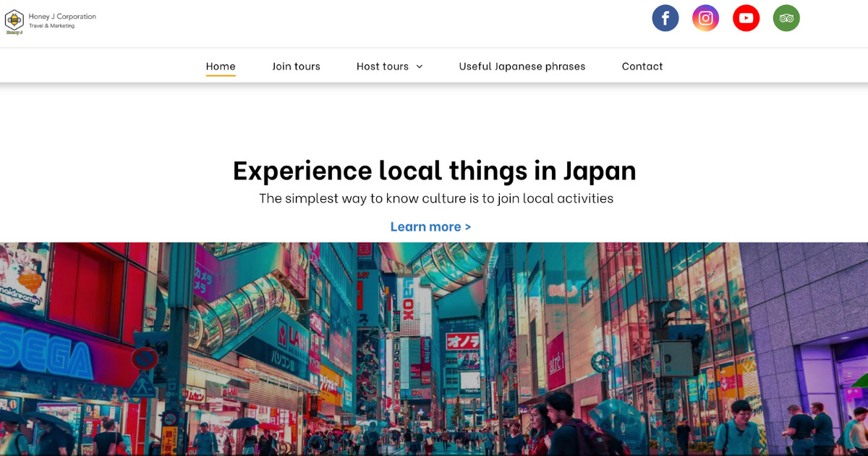Open Useful Japanese phrases page
The image size is (868, 456).
pyautogui.click(x=522, y=66)
